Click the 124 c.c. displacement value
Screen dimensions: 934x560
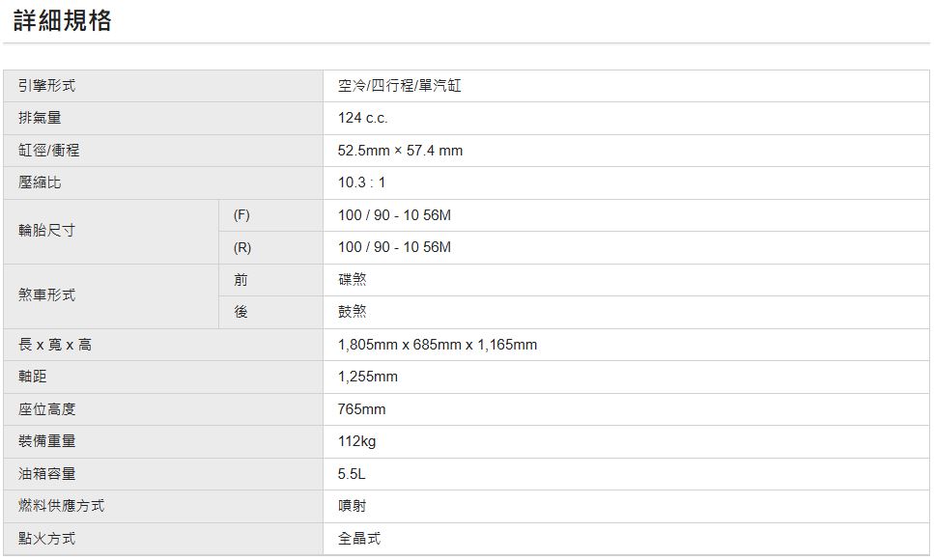tap(363, 118)
